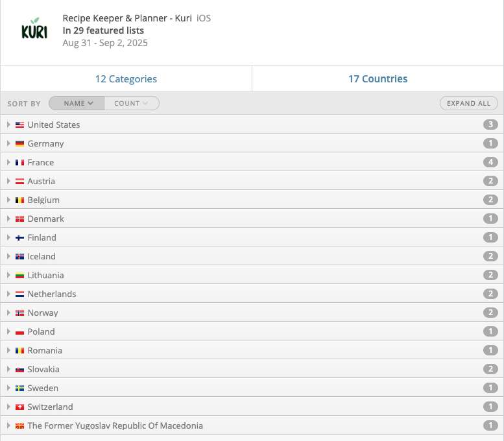The width and height of the screenshot is (504, 441).
Task: Expand the Netherlands row arrow
Action: point(8,294)
